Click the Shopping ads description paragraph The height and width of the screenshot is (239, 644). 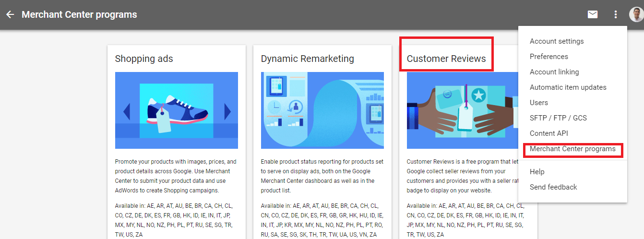176,176
